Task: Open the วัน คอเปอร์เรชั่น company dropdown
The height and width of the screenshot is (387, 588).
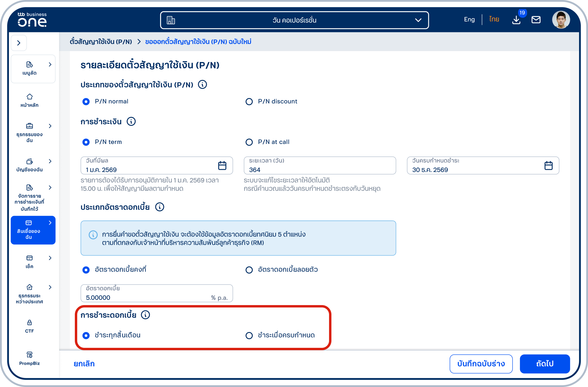Action: [294, 20]
